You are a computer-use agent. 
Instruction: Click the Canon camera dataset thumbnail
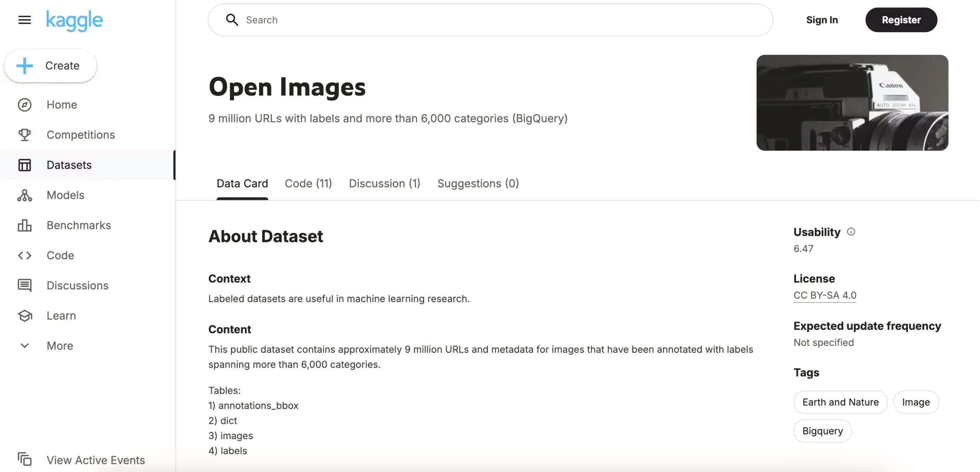tap(852, 103)
